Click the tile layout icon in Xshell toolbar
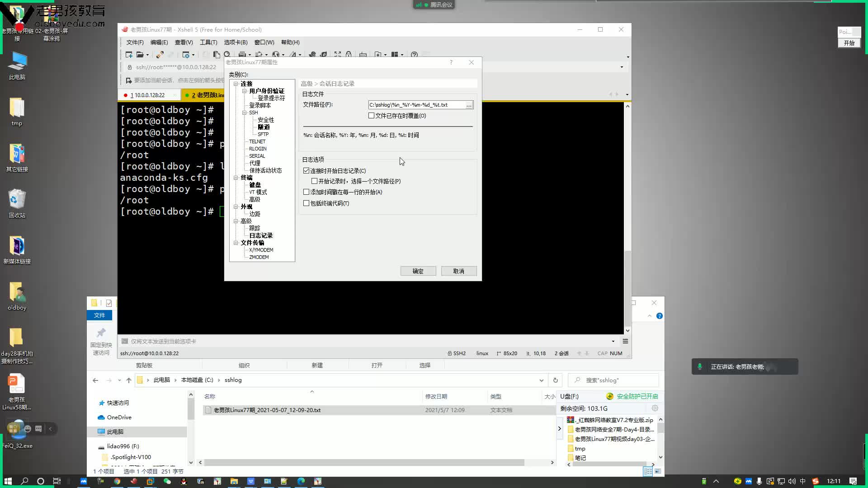 click(x=395, y=55)
